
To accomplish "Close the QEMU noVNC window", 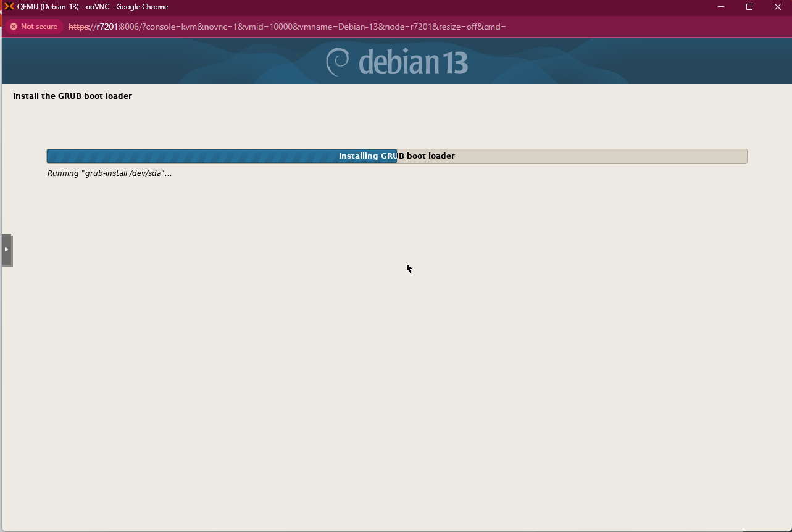I will 778,7.
